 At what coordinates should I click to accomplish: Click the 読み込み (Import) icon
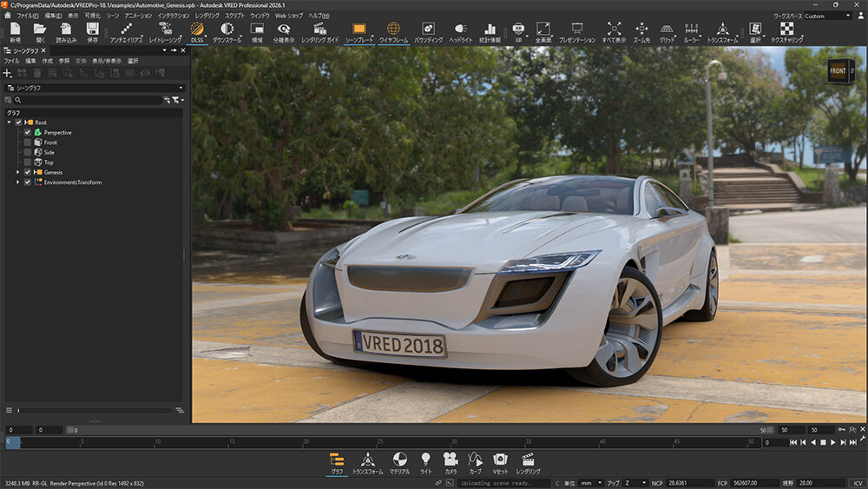pos(66,32)
